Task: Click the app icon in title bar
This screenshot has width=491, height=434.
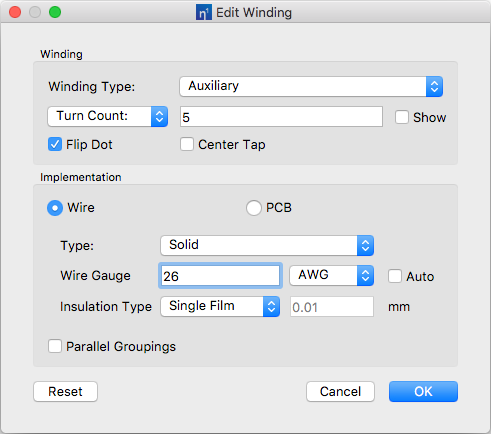Action: [204, 13]
